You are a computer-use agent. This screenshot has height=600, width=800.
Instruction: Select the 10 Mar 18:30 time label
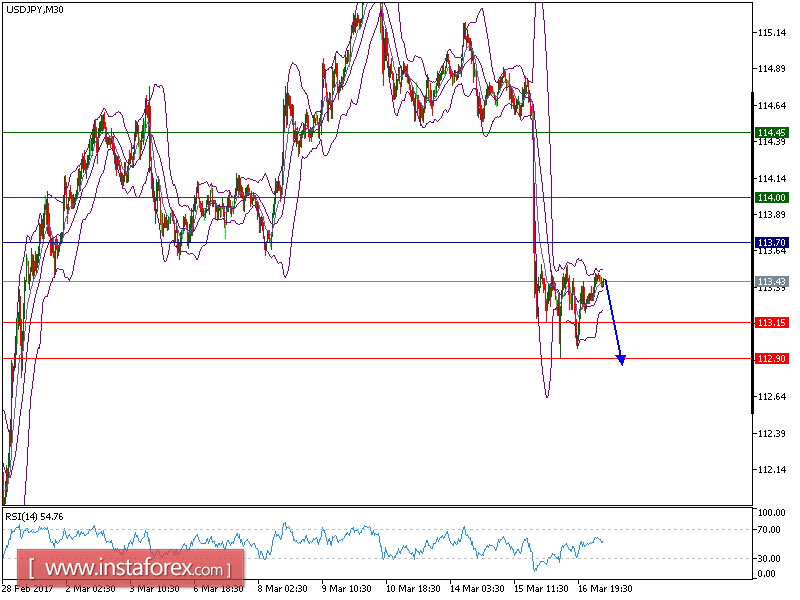pos(413,589)
